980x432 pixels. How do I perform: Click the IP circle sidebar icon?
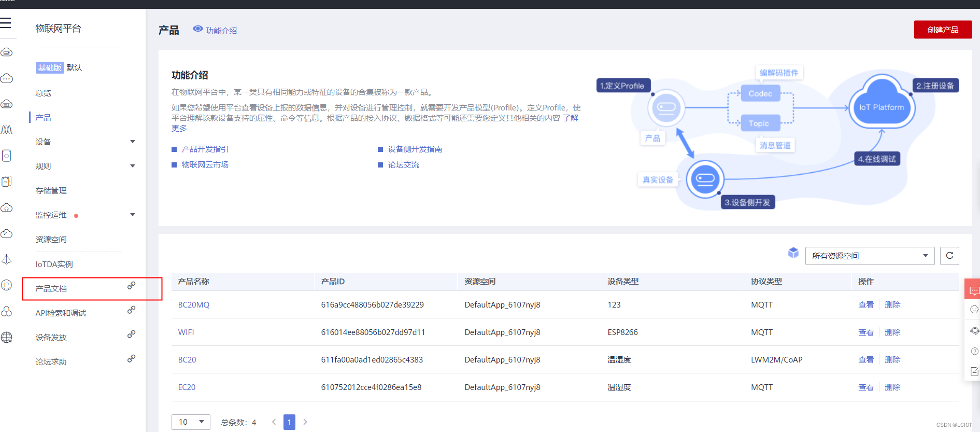click(7, 285)
